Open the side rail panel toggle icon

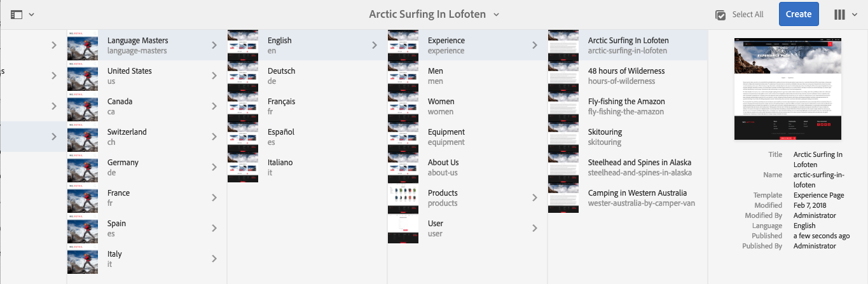17,14
